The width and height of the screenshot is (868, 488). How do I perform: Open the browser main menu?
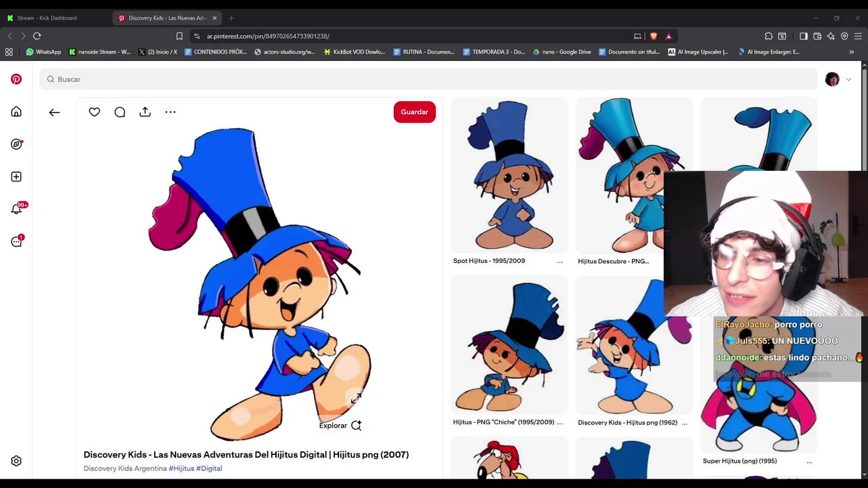click(x=858, y=36)
